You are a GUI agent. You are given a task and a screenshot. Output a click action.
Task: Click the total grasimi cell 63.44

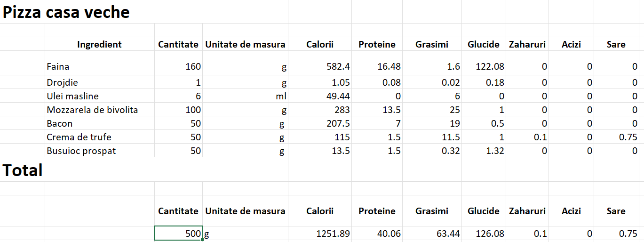tap(432, 234)
